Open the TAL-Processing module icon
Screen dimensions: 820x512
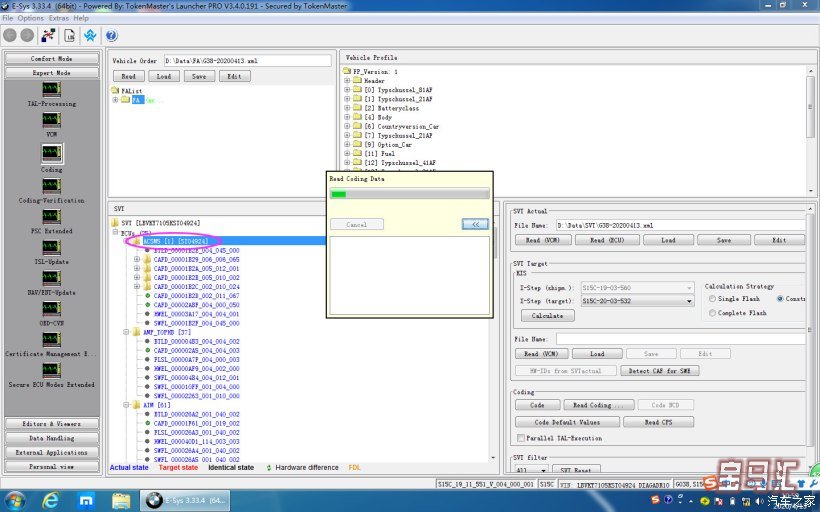51,89
